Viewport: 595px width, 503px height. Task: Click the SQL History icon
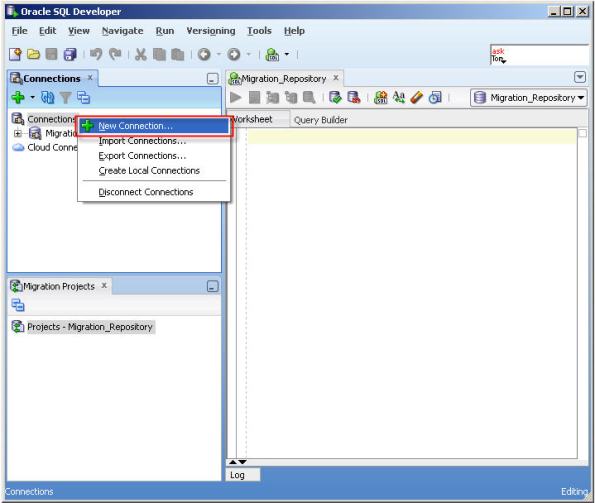[x=435, y=98]
